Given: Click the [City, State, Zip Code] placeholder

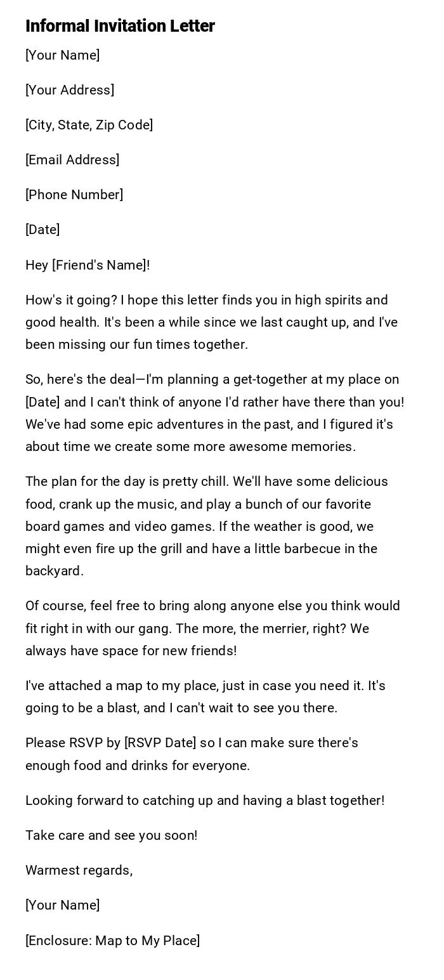Looking at the screenshot, I should click(89, 125).
